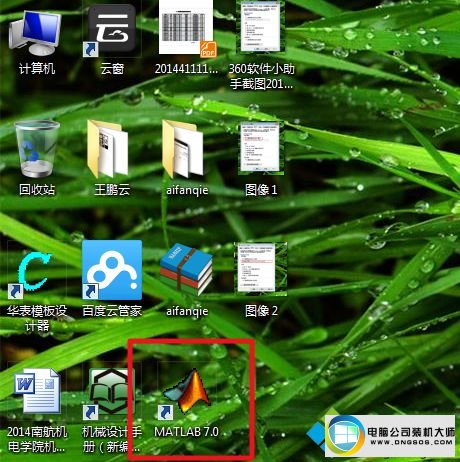Screen dimensions: 460x462
Task: Click the 云窗 label text
Action: coord(112,69)
